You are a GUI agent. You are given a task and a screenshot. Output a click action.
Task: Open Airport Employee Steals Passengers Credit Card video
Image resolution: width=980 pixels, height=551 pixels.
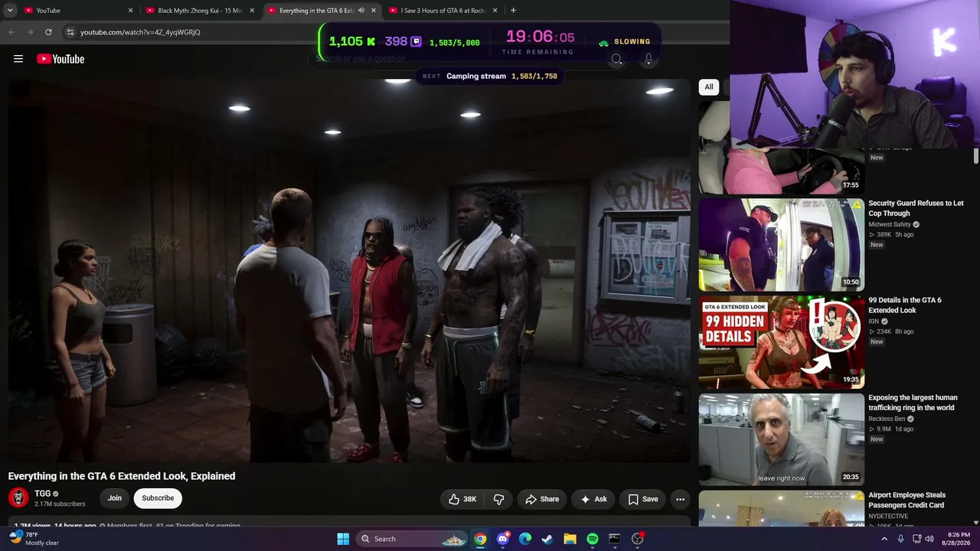point(906,500)
